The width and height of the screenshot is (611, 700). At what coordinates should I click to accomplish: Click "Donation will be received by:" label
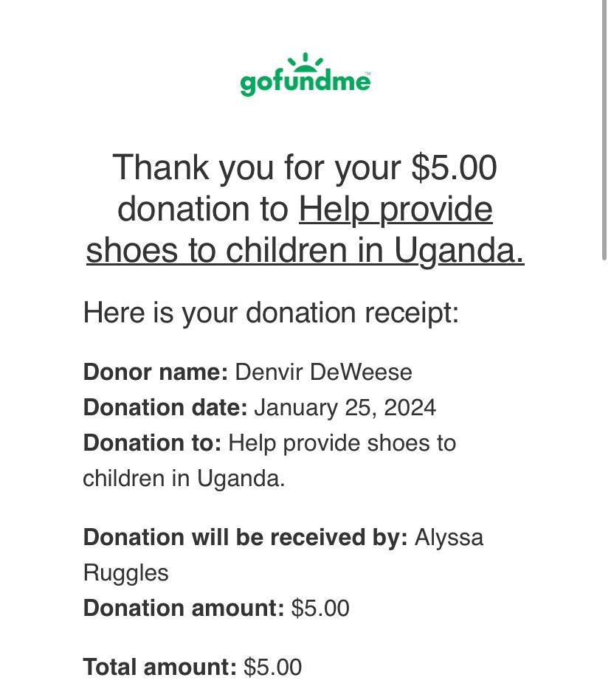245,537
